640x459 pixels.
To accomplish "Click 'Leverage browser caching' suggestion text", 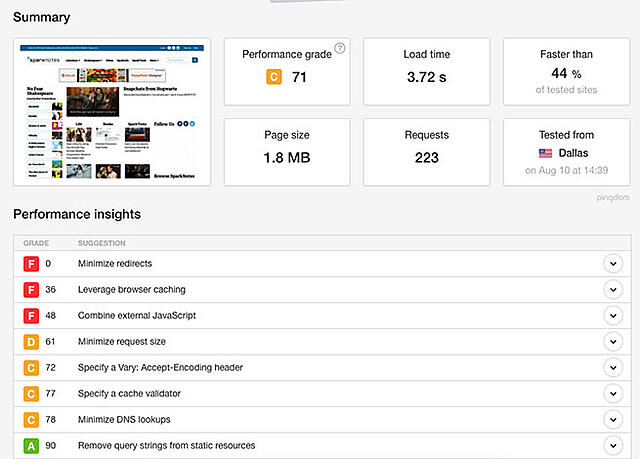I will coord(131,290).
